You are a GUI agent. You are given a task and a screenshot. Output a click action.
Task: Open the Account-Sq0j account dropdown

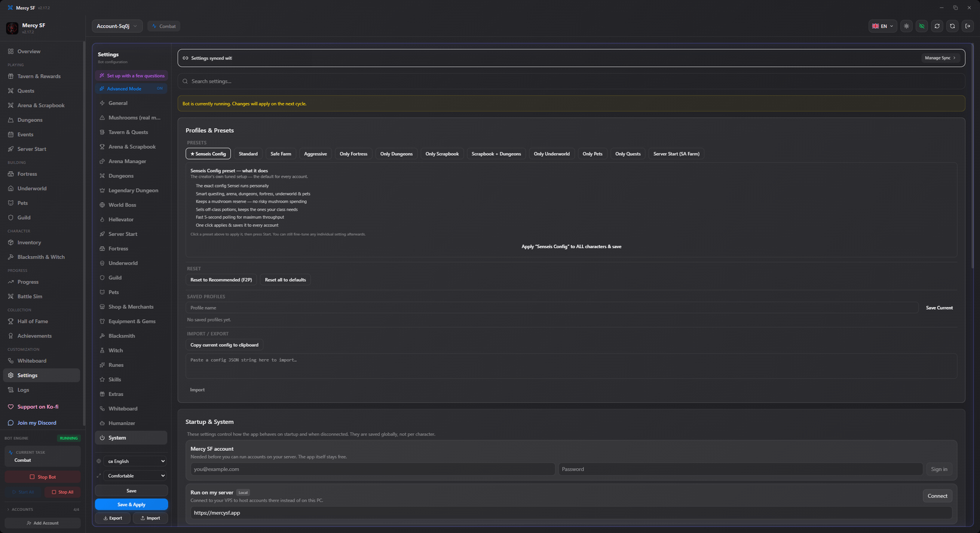pyautogui.click(x=117, y=26)
